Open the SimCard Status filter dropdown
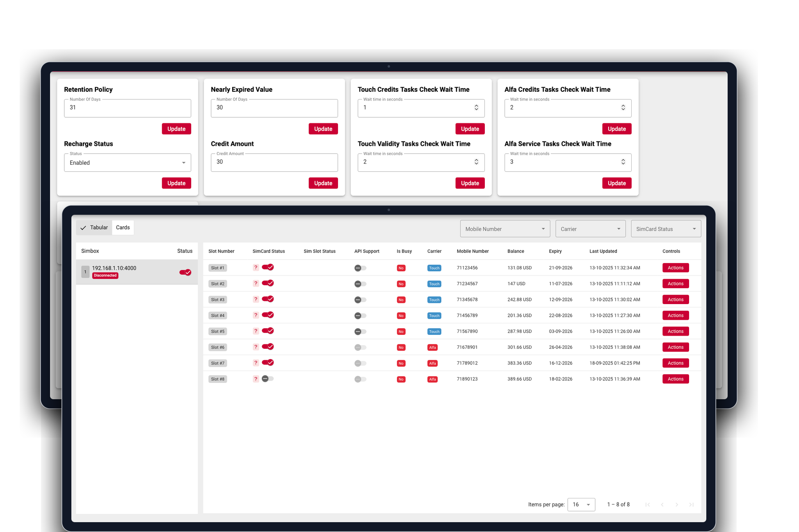Screen dimensions: 799x532 [x=666, y=229]
